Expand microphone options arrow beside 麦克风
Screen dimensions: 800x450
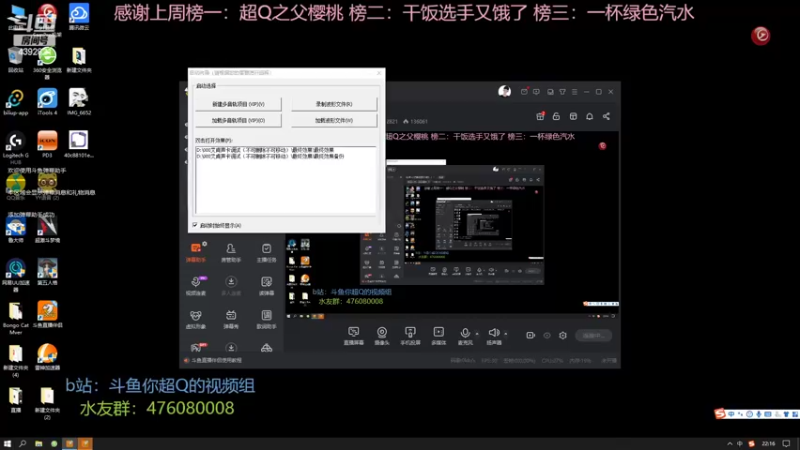477,334
